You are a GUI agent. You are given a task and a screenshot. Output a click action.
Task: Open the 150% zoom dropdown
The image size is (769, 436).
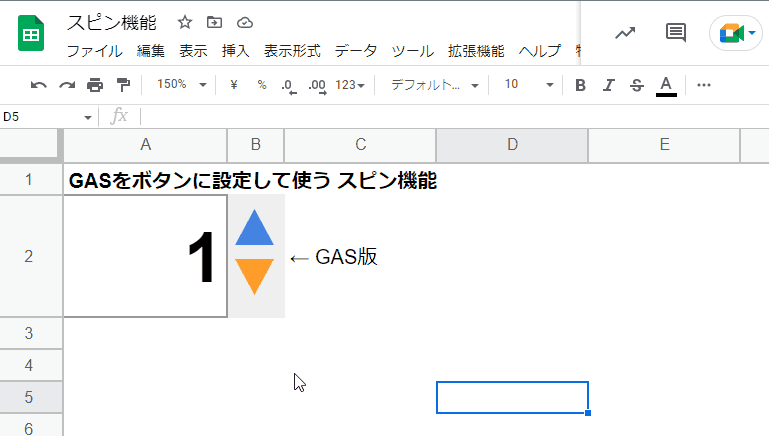point(181,85)
